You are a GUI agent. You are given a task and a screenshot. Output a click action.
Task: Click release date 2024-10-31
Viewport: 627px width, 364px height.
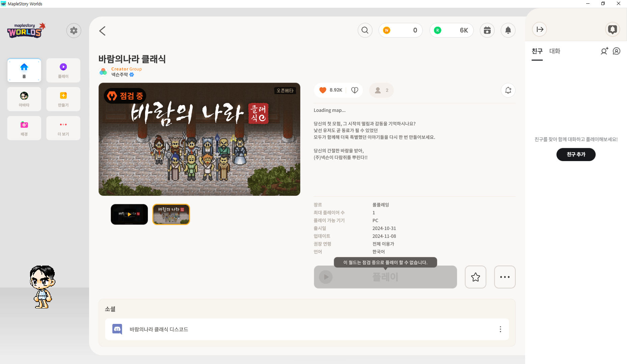pos(384,229)
